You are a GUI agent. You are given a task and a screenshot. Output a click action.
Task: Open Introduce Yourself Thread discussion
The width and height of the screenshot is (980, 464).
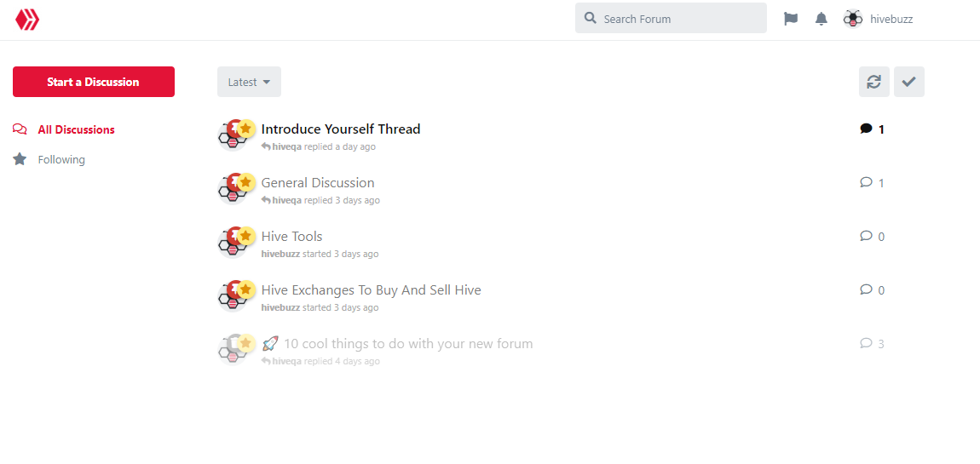coord(341,129)
